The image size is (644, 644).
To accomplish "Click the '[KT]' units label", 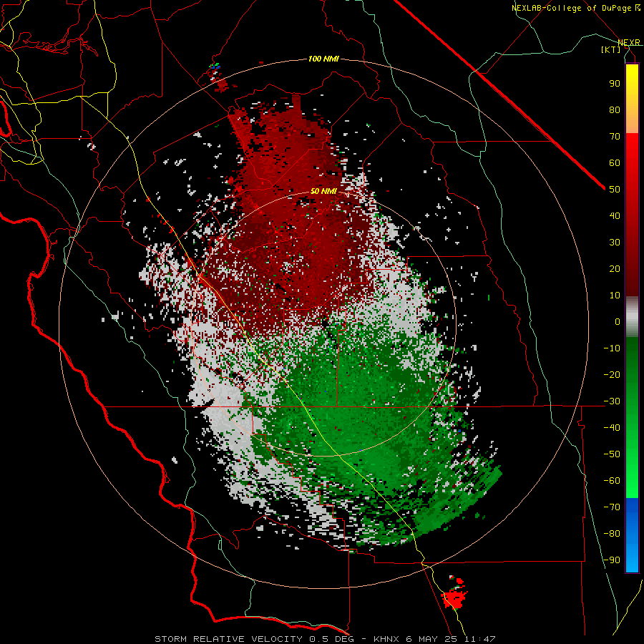I will coord(611,49).
